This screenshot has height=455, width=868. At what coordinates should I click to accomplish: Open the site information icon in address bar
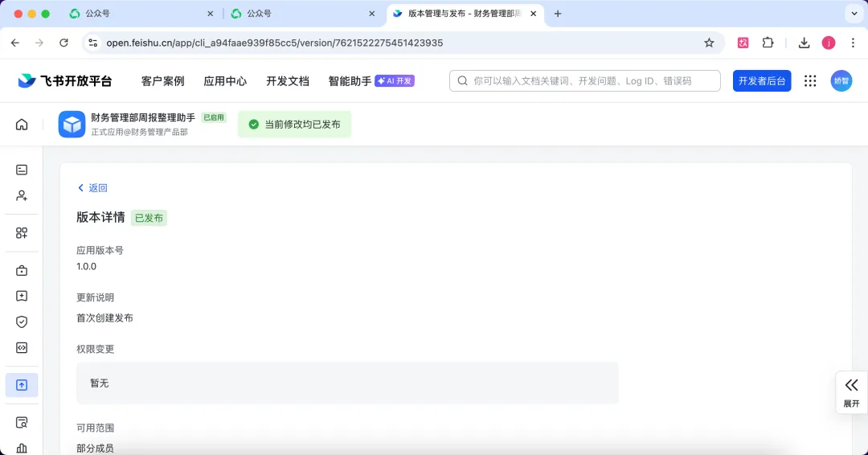(93, 43)
